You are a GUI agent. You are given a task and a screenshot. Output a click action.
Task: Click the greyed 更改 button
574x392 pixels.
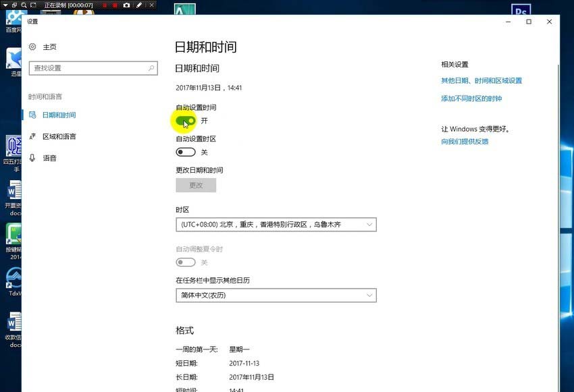point(196,185)
